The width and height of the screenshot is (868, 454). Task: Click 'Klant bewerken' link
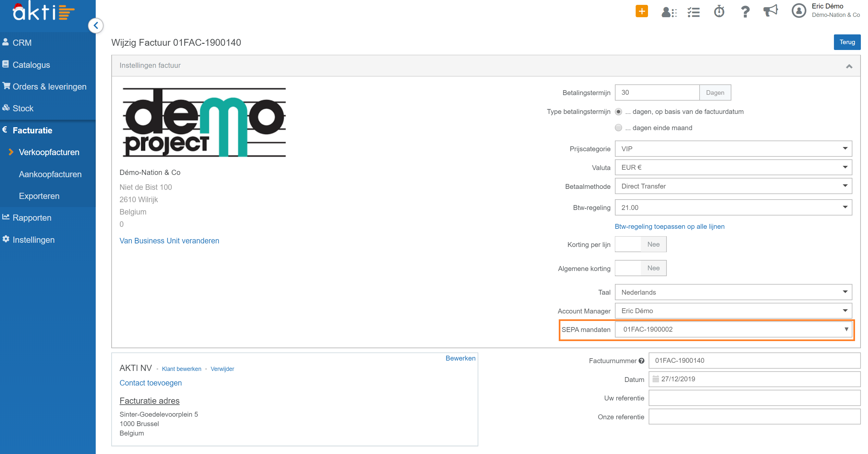[x=181, y=369]
